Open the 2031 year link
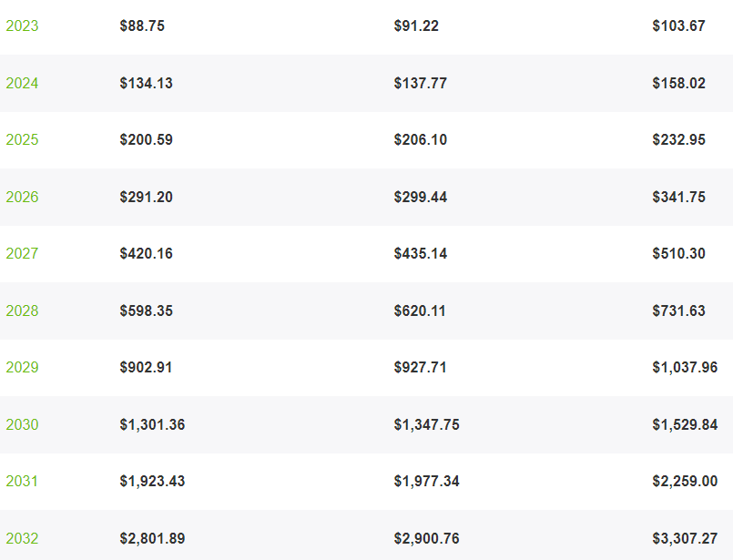733x560 pixels. tap(22, 482)
